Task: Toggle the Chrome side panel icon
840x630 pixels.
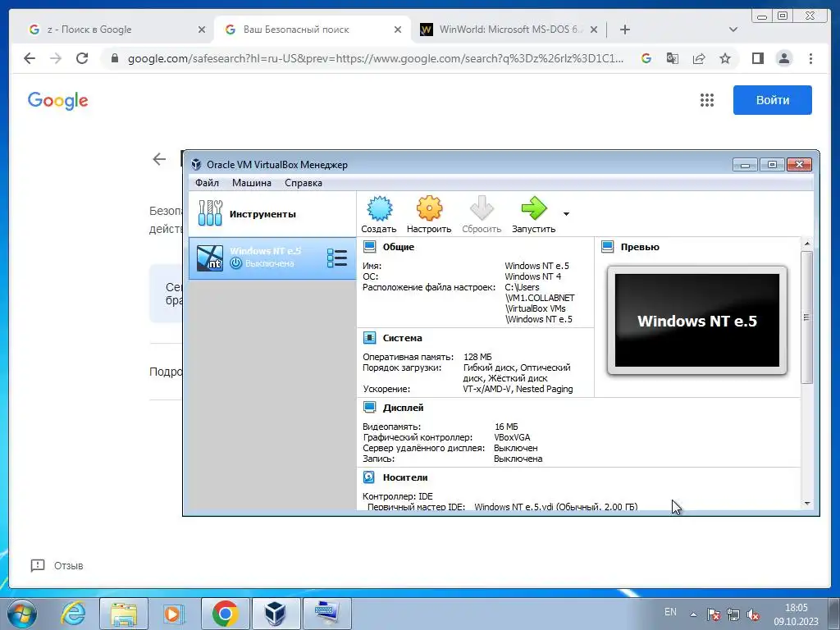Action: 757,58
